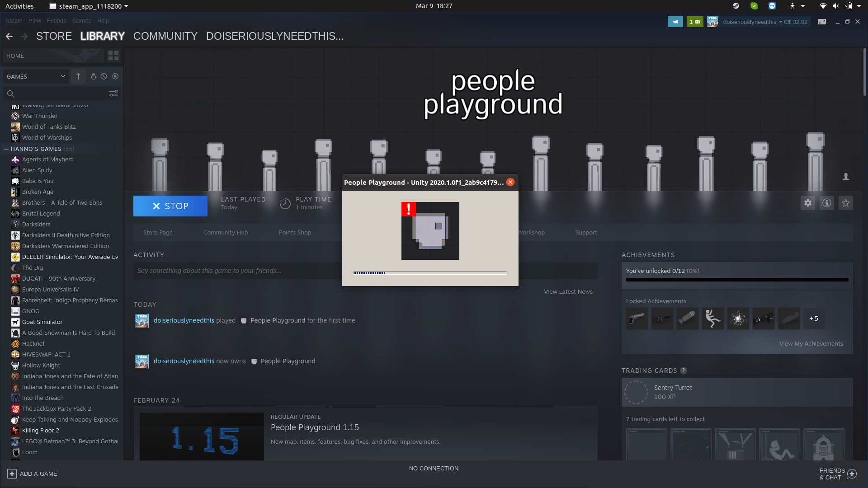Image resolution: width=868 pixels, height=488 pixels.
Task: Go back with the left arrow
Action: [x=9, y=36]
